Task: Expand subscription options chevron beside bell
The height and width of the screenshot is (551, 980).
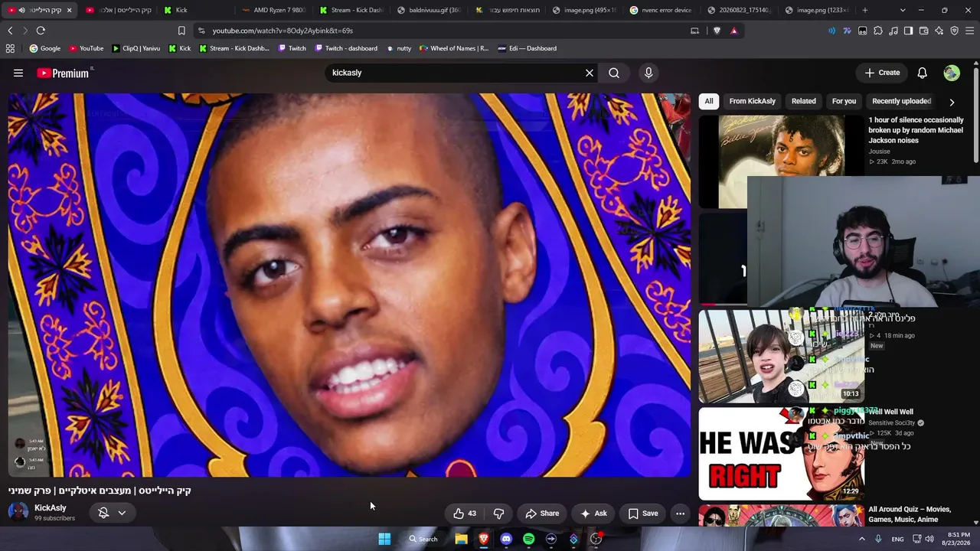Action: [122, 513]
